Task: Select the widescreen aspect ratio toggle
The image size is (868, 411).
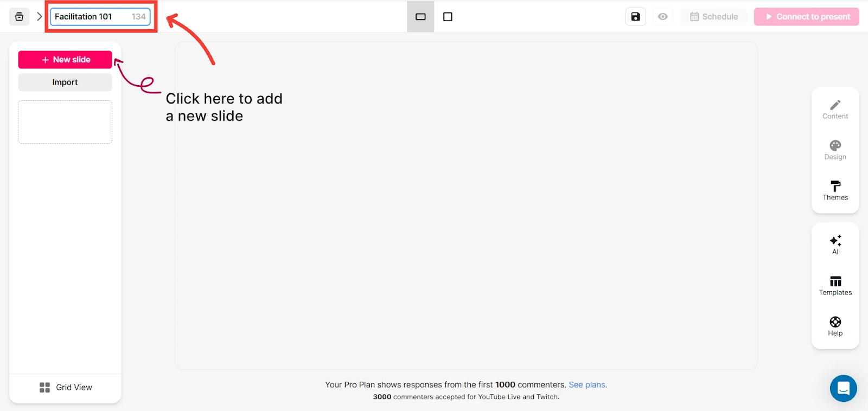Action: (420, 17)
